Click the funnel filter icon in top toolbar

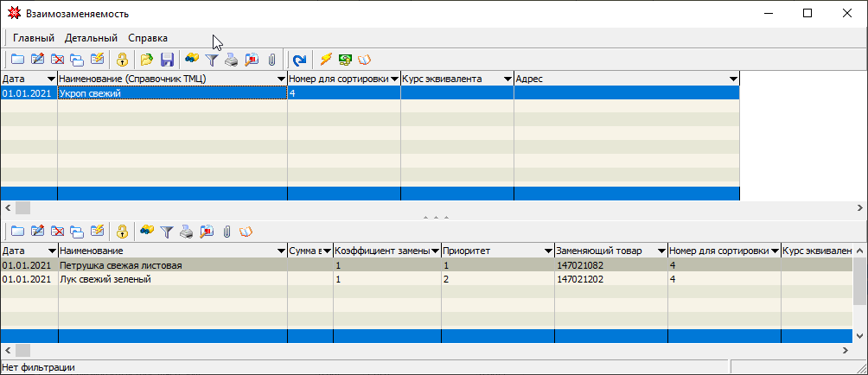point(212,60)
